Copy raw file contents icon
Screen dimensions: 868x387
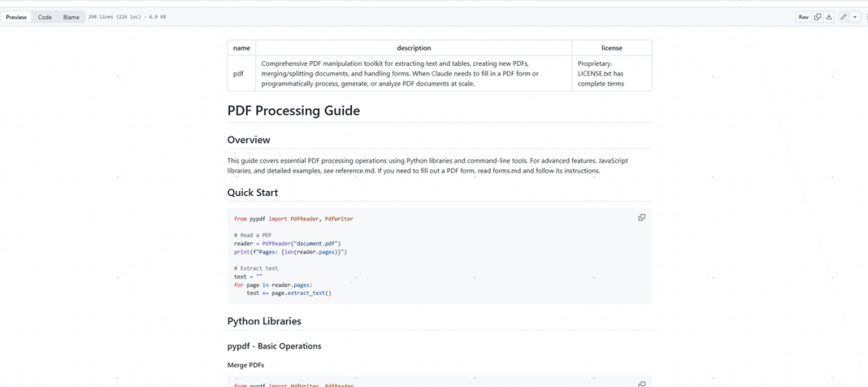pos(817,17)
